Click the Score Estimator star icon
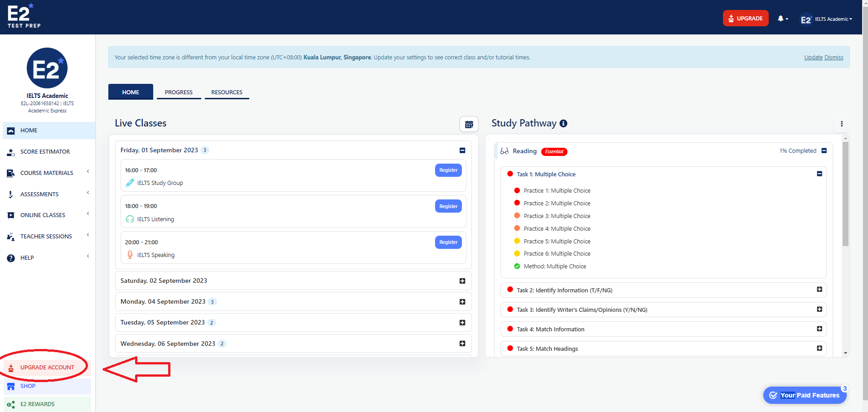Viewport: 868px width, 412px height. tap(11, 152)
